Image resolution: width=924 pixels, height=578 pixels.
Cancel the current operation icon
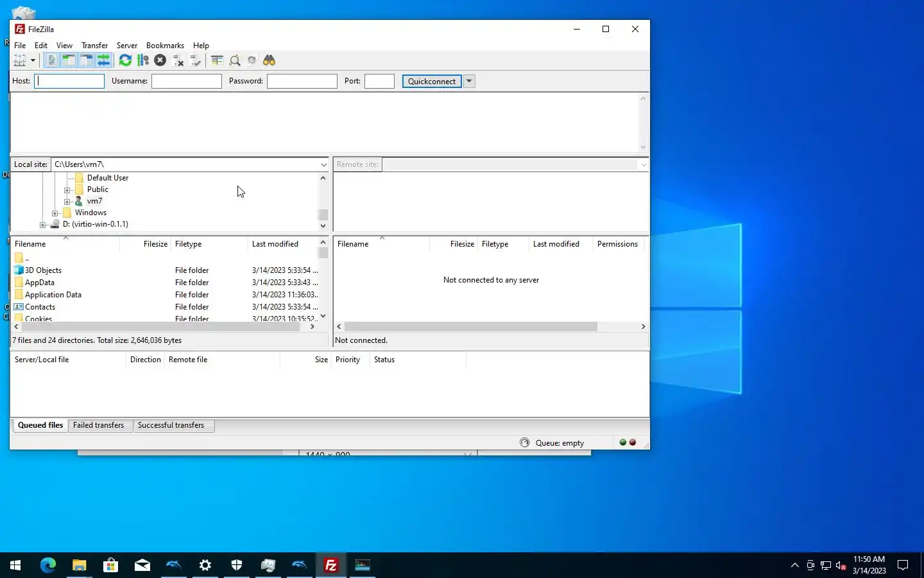(x=160, y=60)
